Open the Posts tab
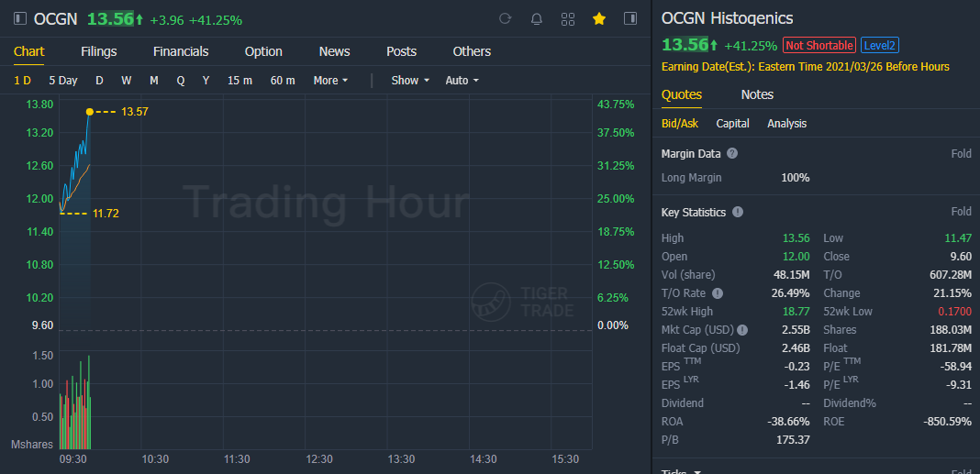Screen dimensions: 980x474 [x=401, y=52]
